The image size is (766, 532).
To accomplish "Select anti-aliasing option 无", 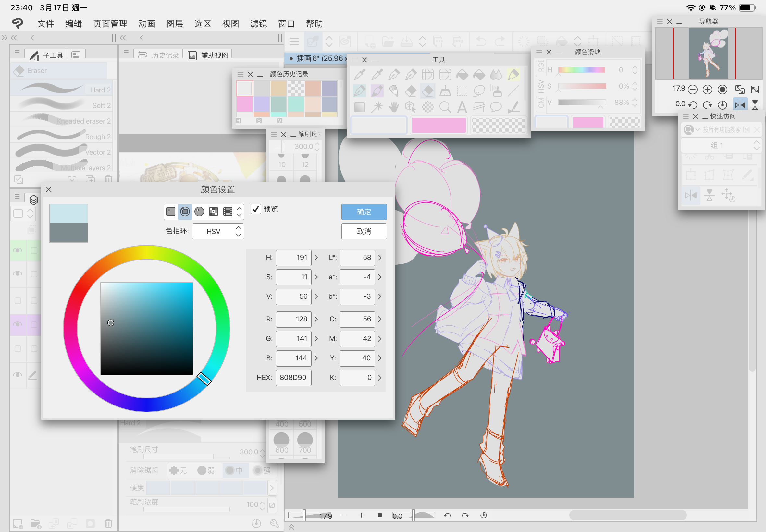I will 178,470.
